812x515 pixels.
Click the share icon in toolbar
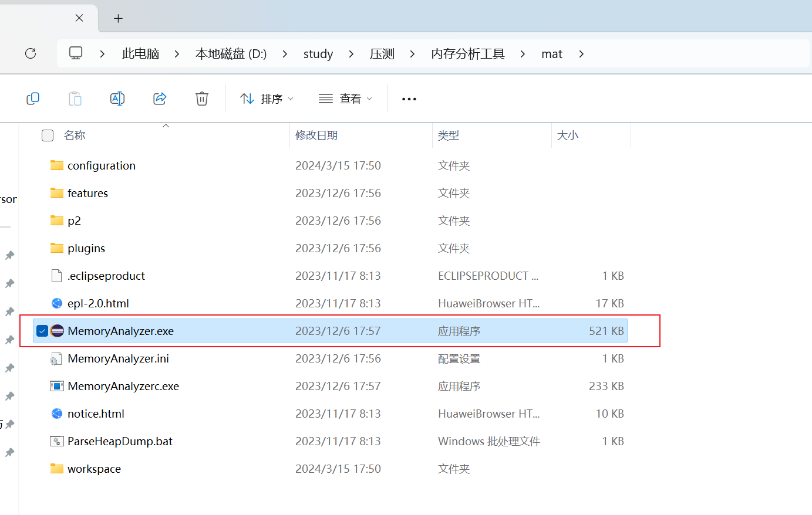pyautogui.click(x=160, y=99)
